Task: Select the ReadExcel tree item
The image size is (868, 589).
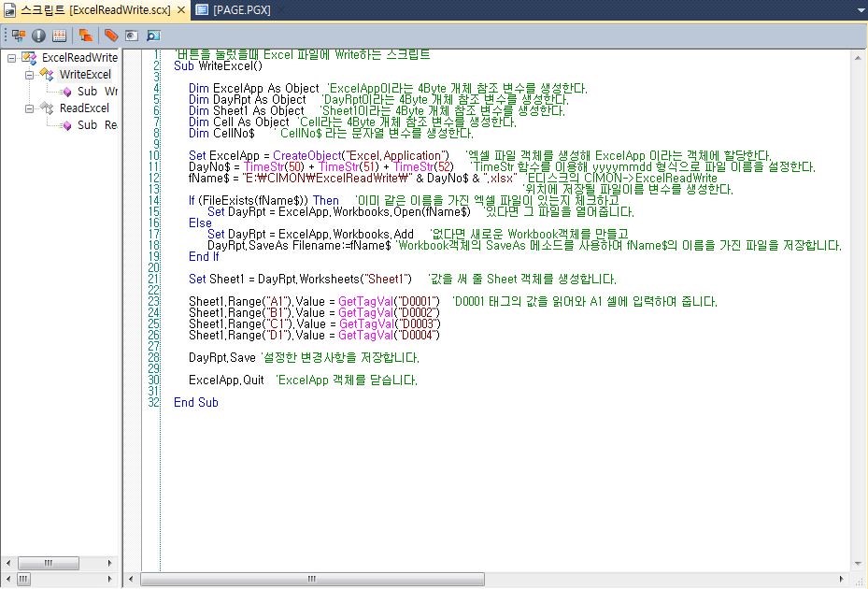Action: tap(84, 108)
